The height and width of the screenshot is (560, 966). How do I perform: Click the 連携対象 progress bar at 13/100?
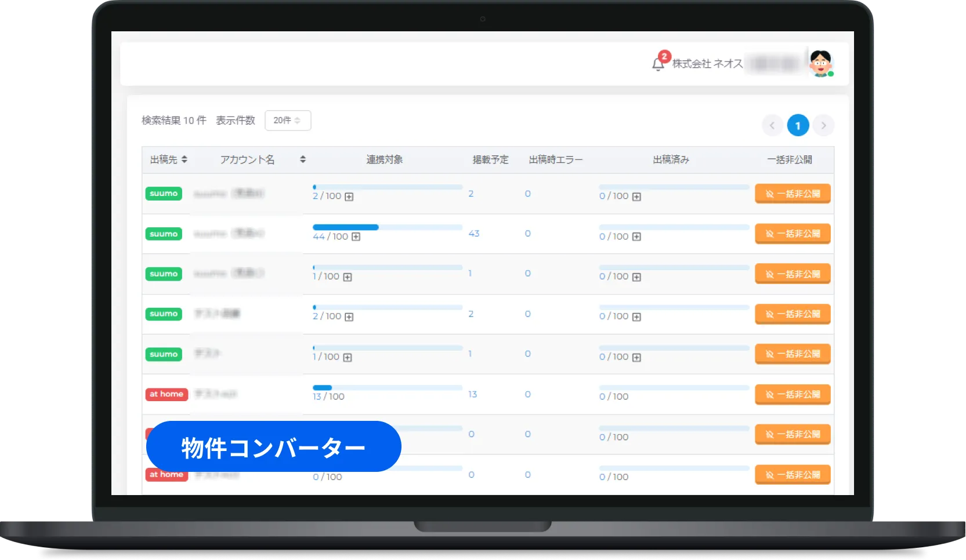pos(388,388)
